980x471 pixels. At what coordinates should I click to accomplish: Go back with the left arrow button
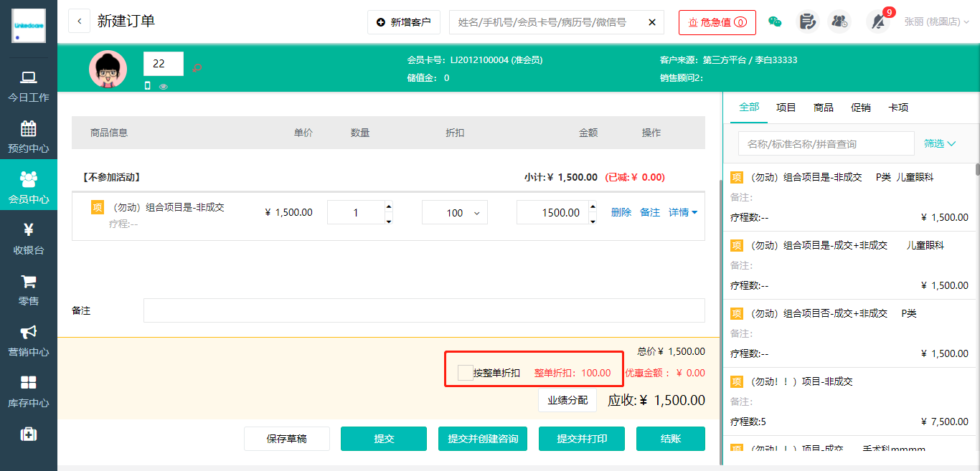(79, 22)
